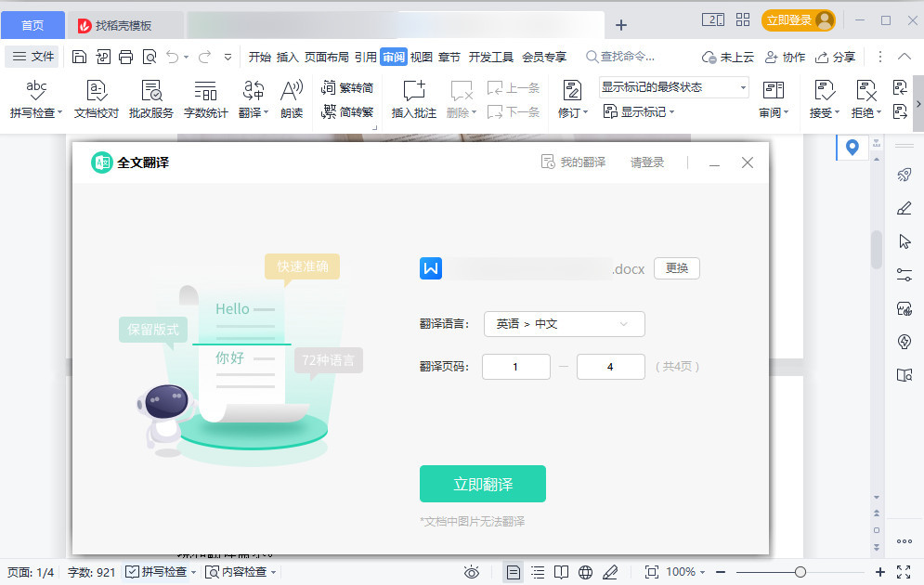Switch to full screen view mode
This screenshot has height=585, width=924.
click(904, 572)
